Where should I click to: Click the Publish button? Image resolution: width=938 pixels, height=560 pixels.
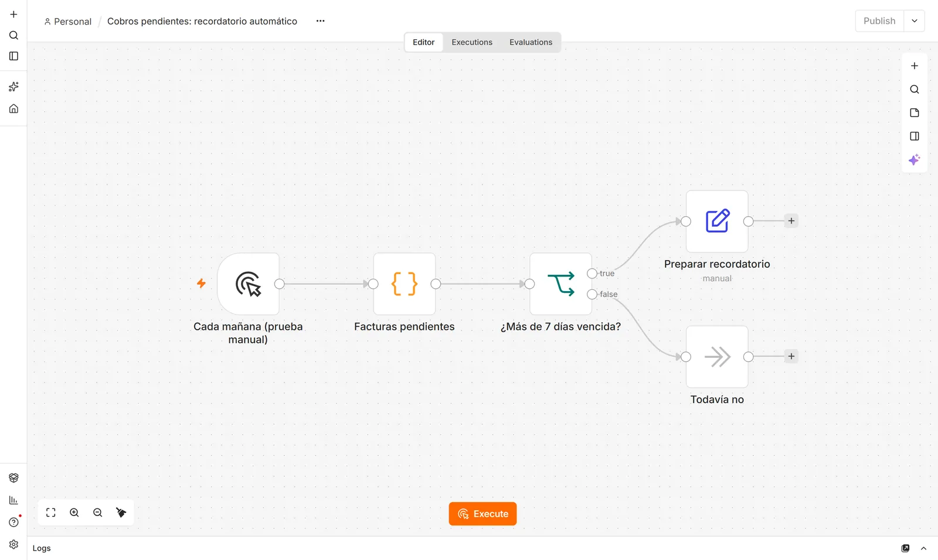point(879,21)
